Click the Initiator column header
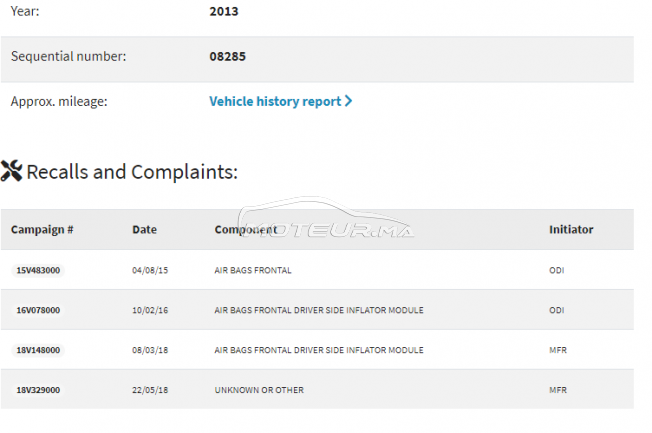The width and height of the screenshot is (652, 433). (570, 229)
